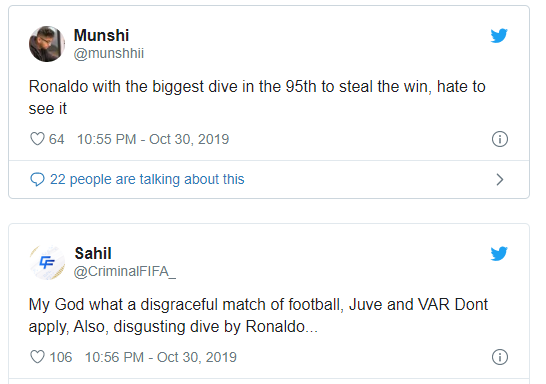This screenshot has height=384, width=546.
Task: Click the 10:56 PM - Oct 30, 2019 timestamp
Action: coord(161,357)
